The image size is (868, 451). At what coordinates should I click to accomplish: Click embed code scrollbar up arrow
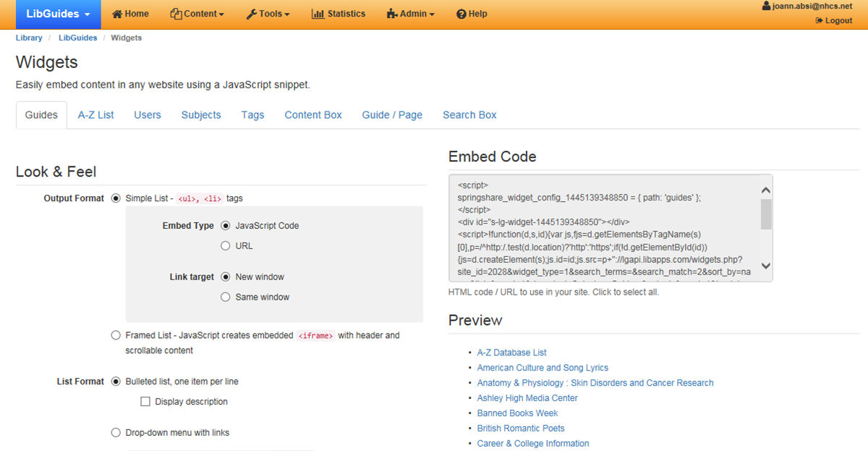(766, 190)
